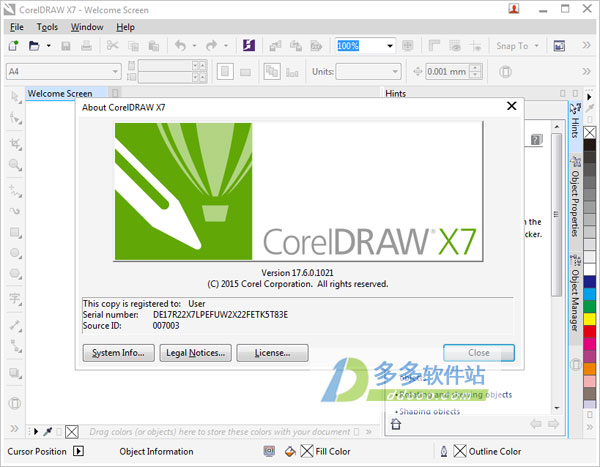Open the File menu
Viewport: 600px width, 467px height.
point(16,27)
